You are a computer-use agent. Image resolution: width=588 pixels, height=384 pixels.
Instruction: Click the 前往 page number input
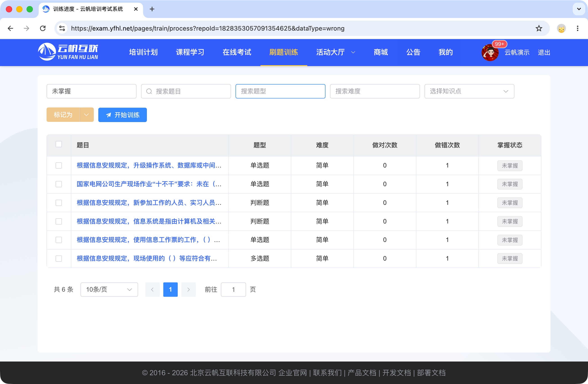(233, 289)
